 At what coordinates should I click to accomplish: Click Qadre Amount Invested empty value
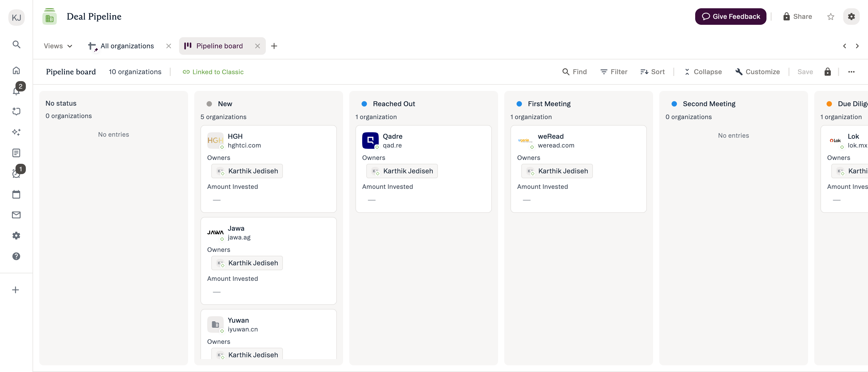coord(372,200)
